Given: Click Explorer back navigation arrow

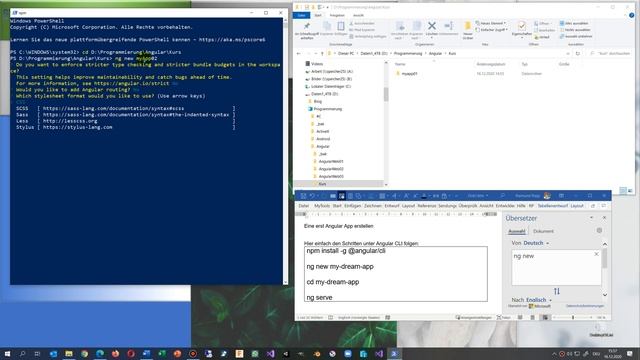Looking at the screenshot, I should (299, 53).
